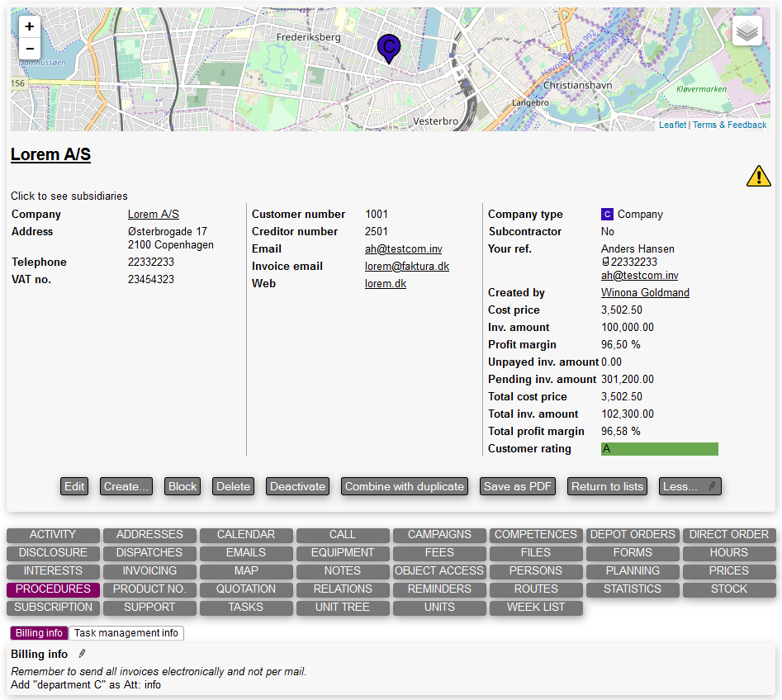Image resolution: width=782 pixels, height=700 pixels.
Task: Open the map layers selector
Action: pos(746,31)
